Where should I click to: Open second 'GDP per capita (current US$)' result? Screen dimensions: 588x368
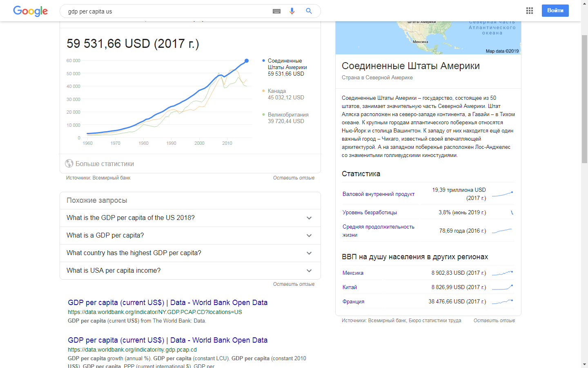pos(167,340)
